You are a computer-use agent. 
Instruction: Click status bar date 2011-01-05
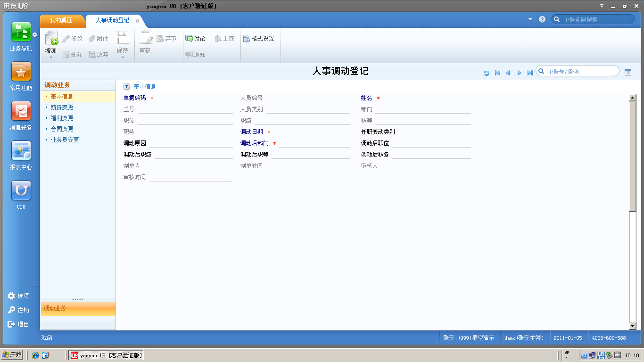pyautogui.click(x=568, y=338)
